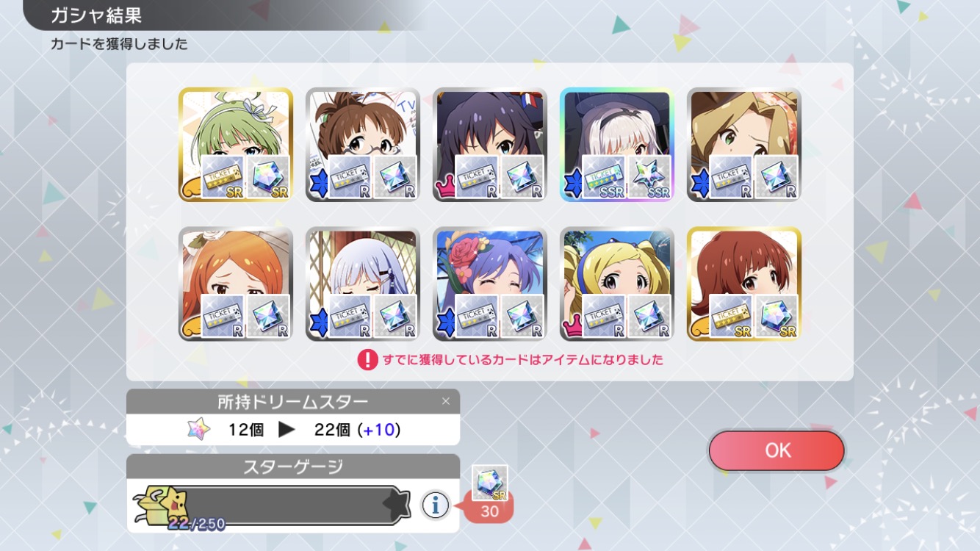Tap the rainbow Dream Star icon
This screenshot has height=551, width=980.
click(x=198, y=430)
